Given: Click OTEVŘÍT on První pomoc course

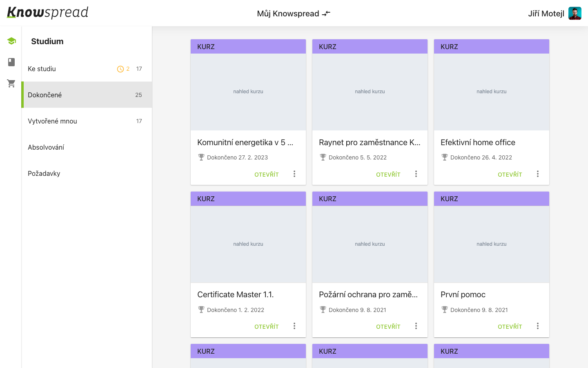Looking at the screenshot, I should pyautogui.click(x=510, y=327).
